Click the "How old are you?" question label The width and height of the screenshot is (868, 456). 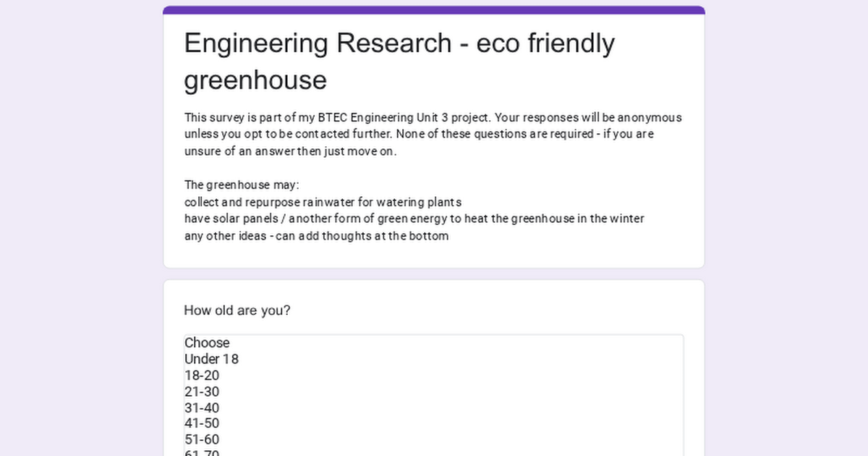click(237, 311)
